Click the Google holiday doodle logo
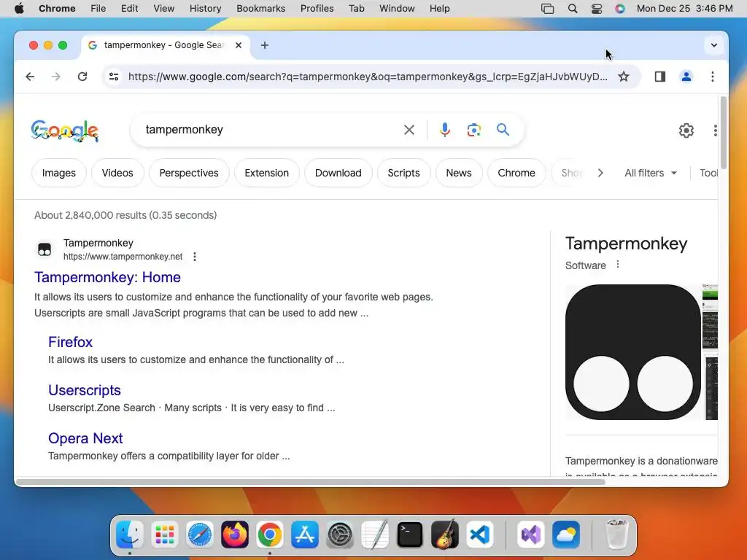Viewport: 747px width, 560px height. point(65,131)
